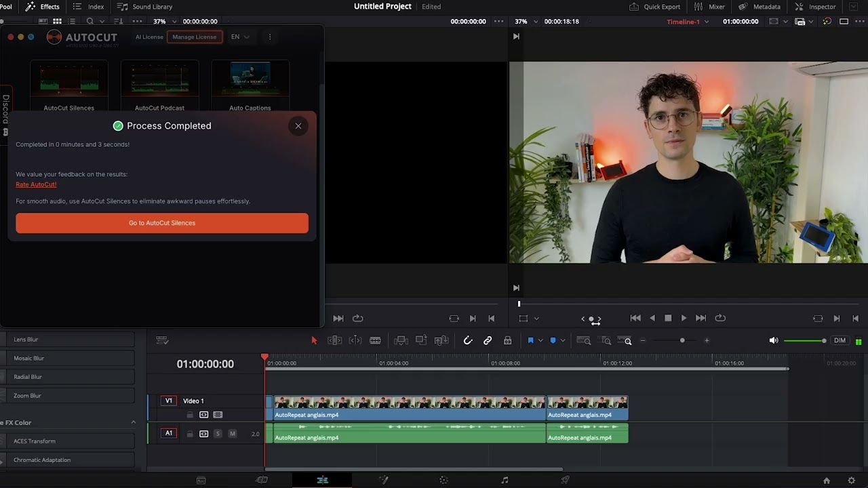The image size is (868, 488).
Task: Mute the A1 audio track
Action: tap(232, 432)
